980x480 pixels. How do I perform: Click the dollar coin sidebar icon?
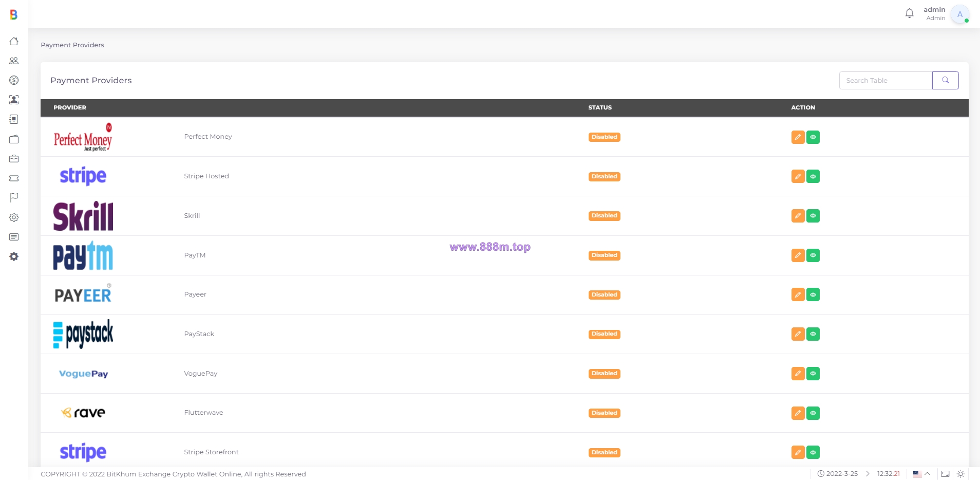[14, 80]
